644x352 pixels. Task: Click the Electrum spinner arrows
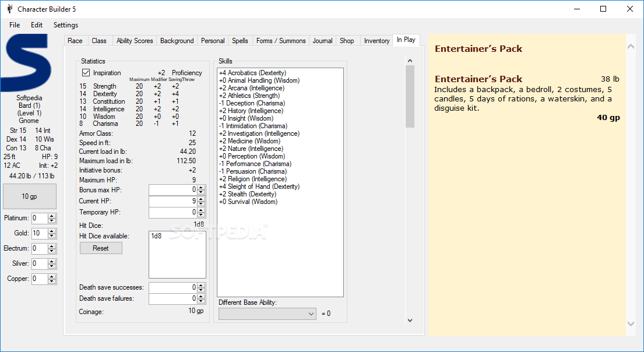coord(52,248)
